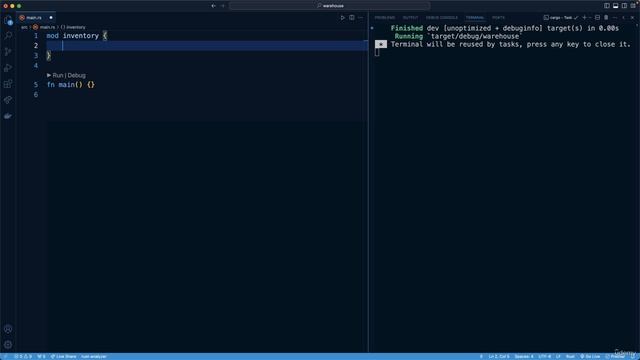Open the Live Share view icon

coord(8,100)
